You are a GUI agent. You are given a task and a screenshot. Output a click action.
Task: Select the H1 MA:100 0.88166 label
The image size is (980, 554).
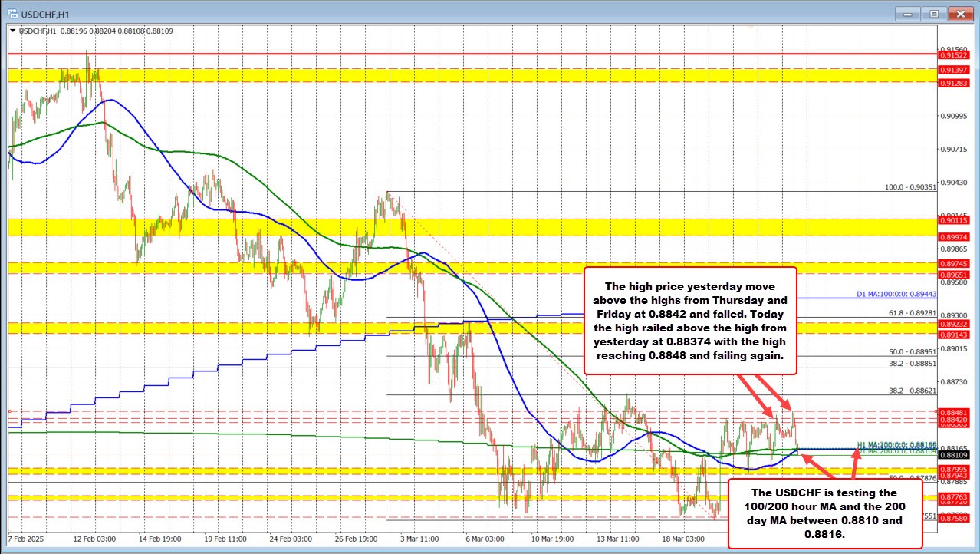click(x=896, y=444)
